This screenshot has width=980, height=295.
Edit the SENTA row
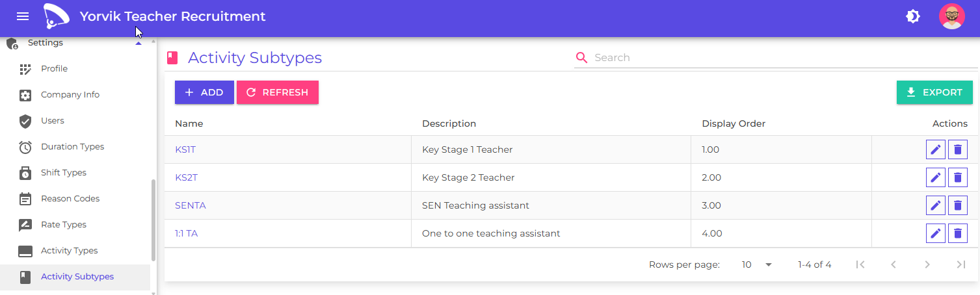(936, 205)
